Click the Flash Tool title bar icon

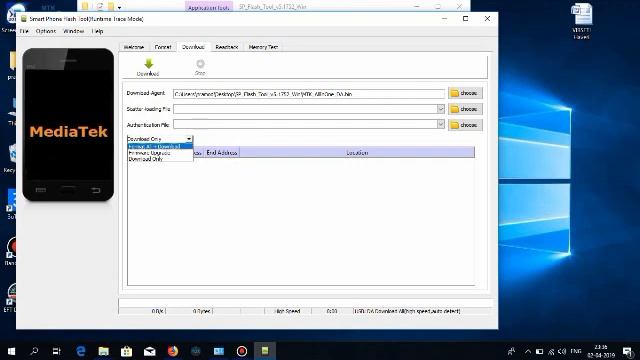24,19
